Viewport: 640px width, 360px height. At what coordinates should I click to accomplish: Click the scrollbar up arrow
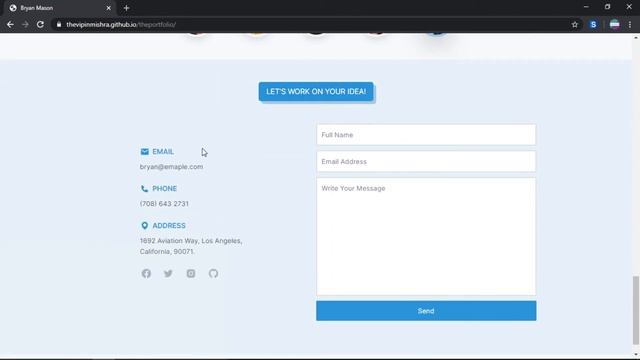pyautogui.click(x=636, y=38)
